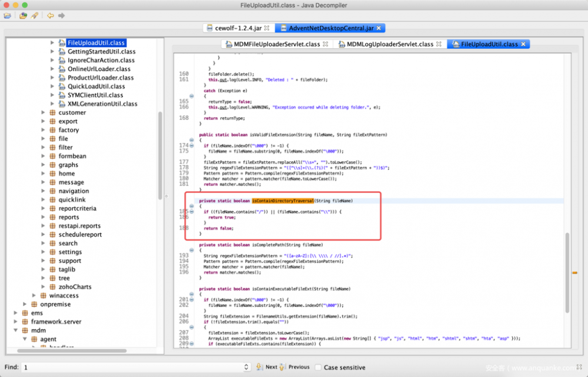The width and height of the screenshot is (588, 377).
Task: Click the Previous search arrow icon
Action: (x=281, y=367)
